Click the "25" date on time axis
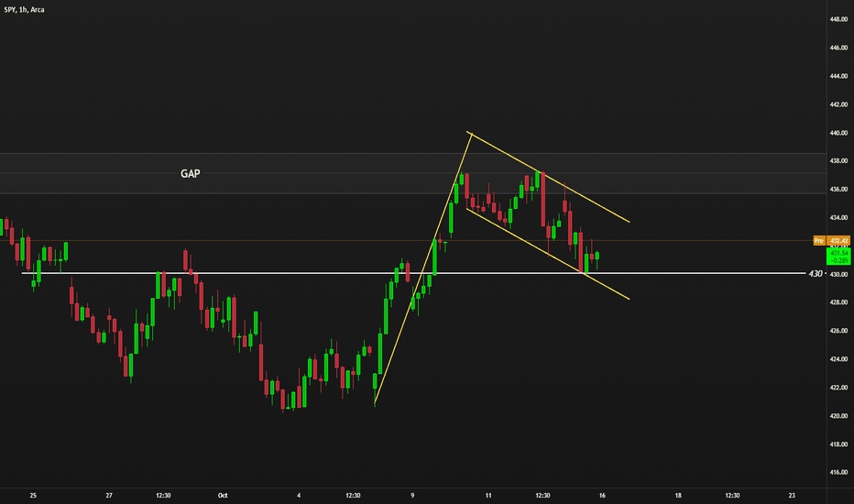Image resolution: width=854 pixels, height=504 pixels. 33,495
